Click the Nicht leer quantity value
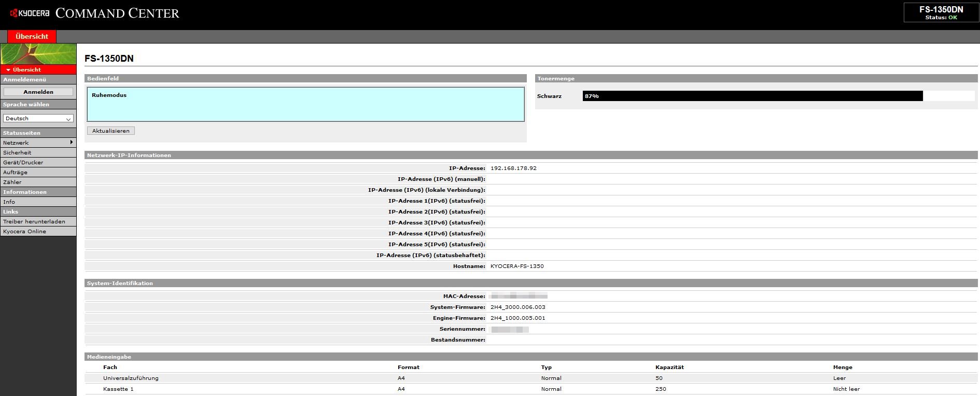The height and width of the screenshot is (396, 980). (x=846, y=389)
